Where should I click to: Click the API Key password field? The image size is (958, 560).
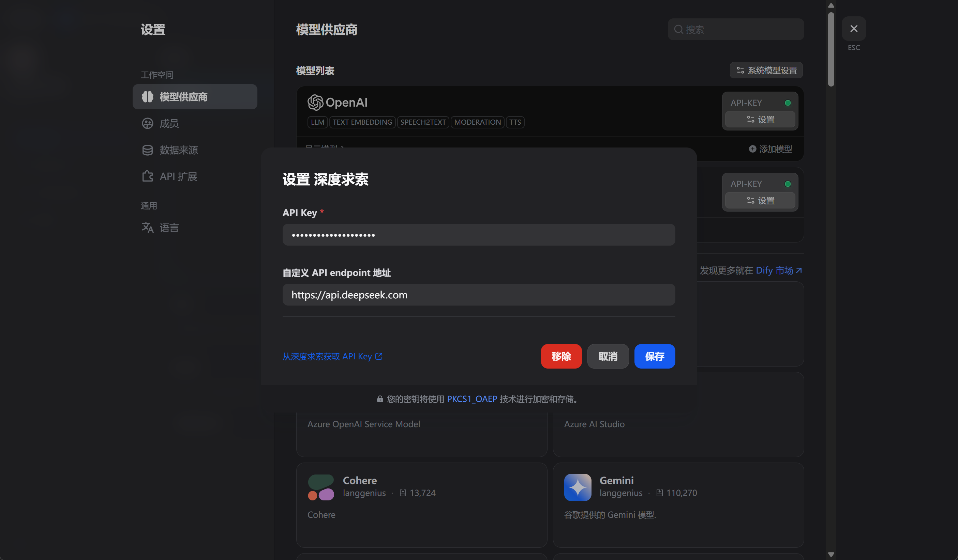(479, 235)
